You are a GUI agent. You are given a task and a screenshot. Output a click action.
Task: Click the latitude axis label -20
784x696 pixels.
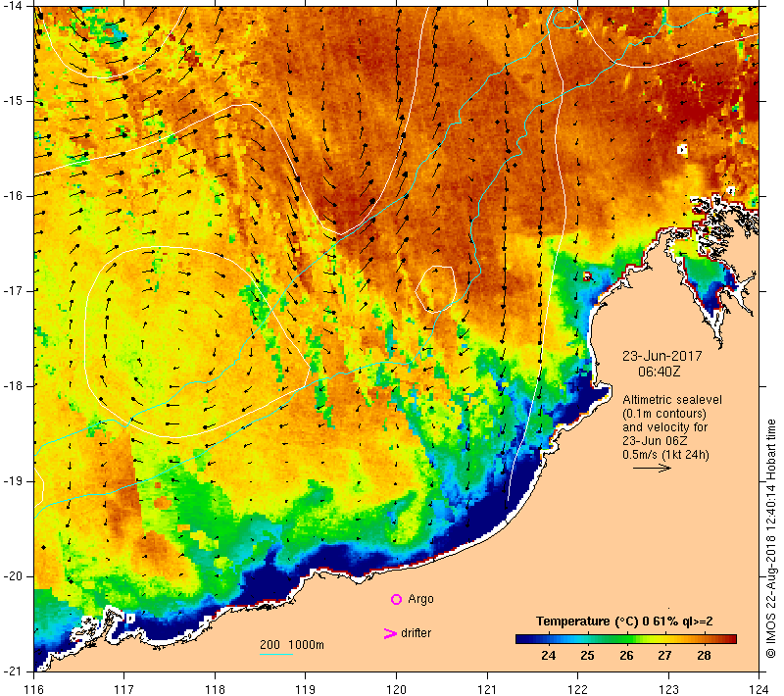coord(13,576)
